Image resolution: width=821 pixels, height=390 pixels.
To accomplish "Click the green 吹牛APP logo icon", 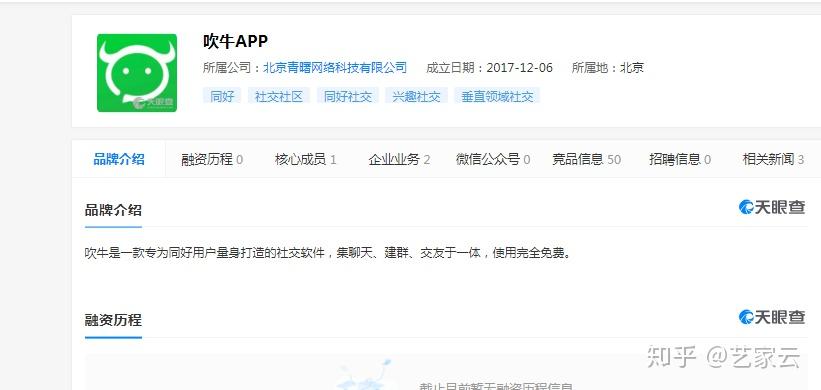I will tap(137, 73).
